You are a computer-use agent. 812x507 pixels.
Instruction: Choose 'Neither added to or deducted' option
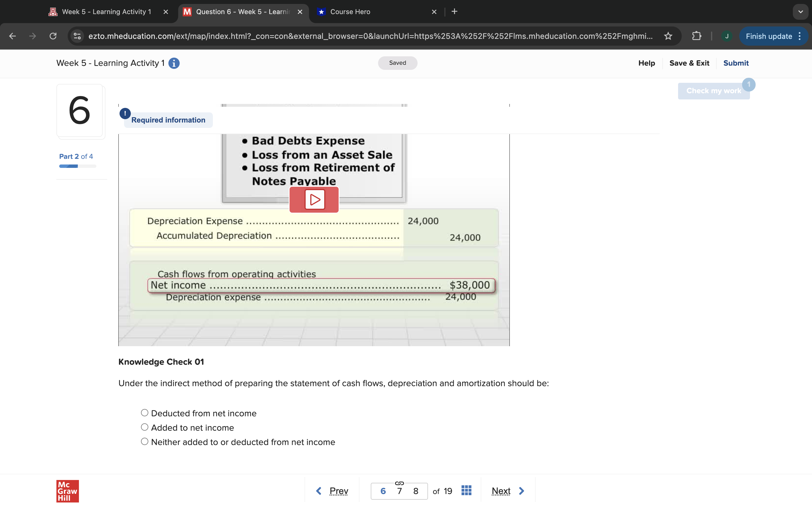[145, 442]
